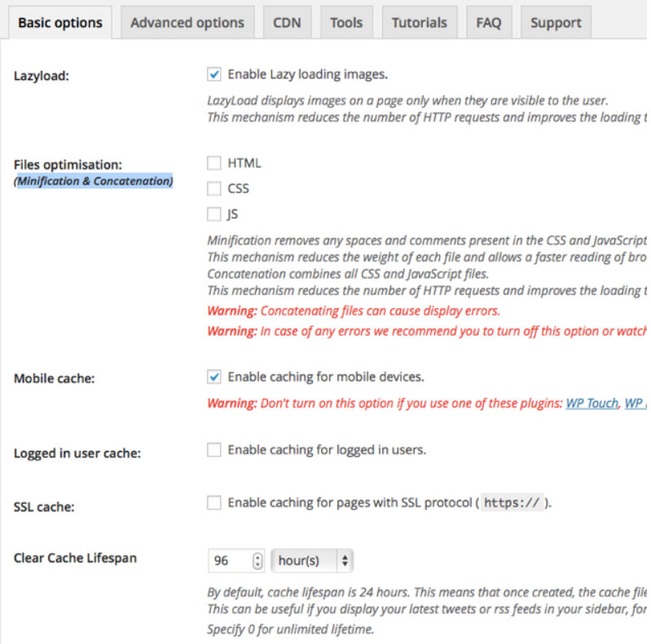The image size is (651, 644).
Task: Check the CSS minification checkbox
Action: [x=214, y=189]
